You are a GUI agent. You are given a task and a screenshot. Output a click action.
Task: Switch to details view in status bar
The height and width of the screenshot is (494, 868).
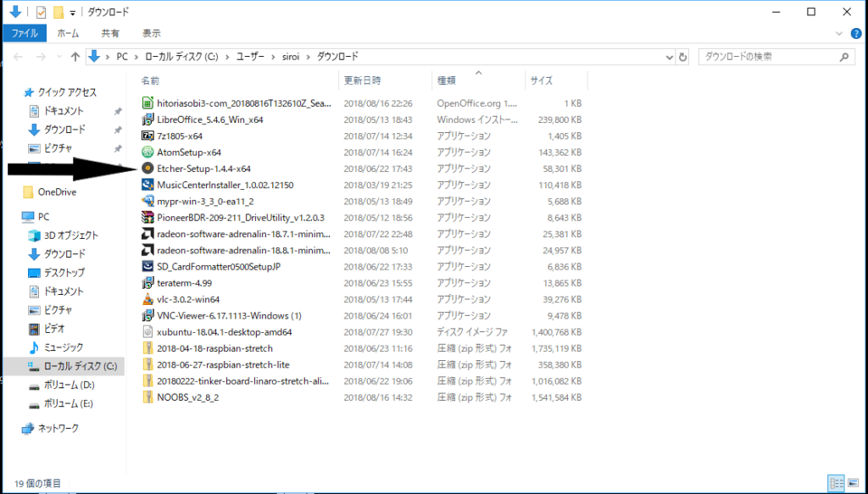point(835,483)
